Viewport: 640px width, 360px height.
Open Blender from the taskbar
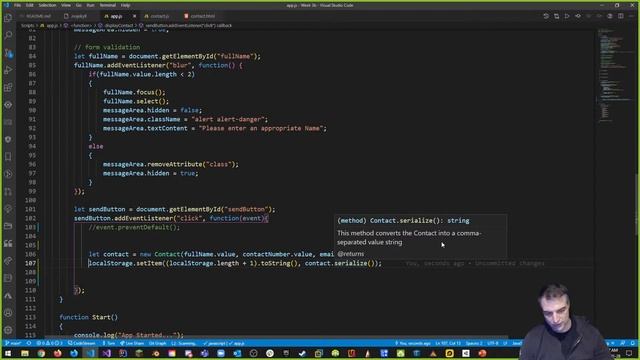point(156,353)
